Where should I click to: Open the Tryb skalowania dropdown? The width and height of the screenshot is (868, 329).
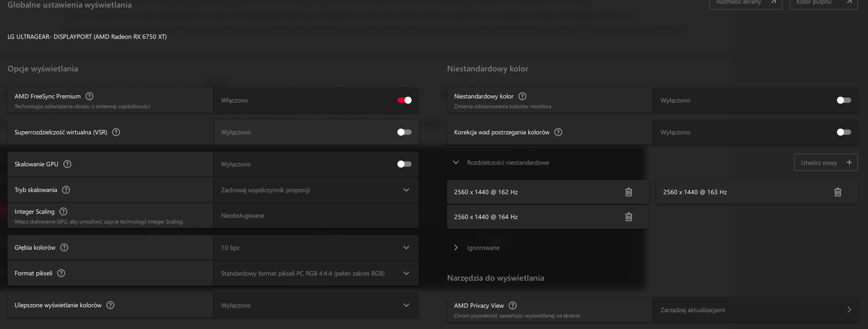(x=316, y=190)
